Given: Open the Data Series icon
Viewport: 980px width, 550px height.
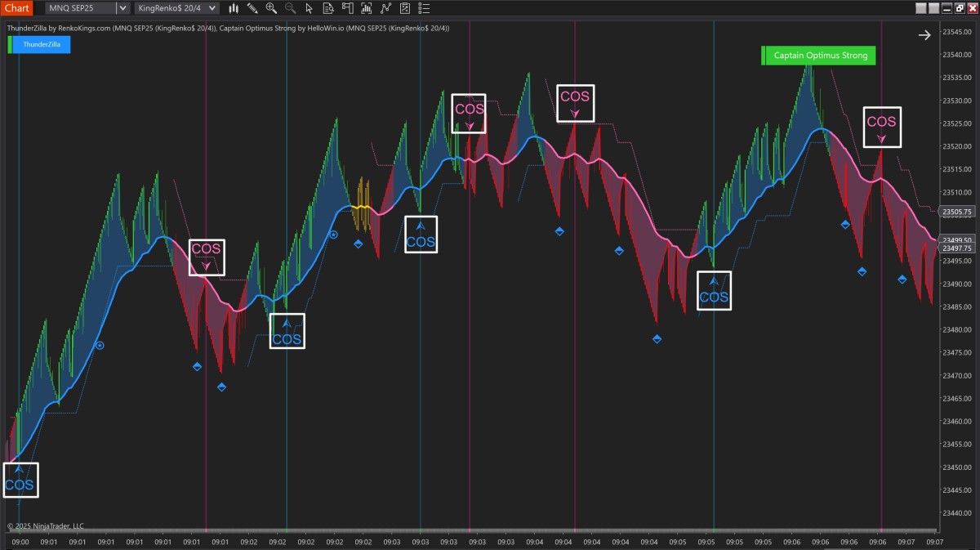Looking at the screenshot, I should (x=365, y=8).
